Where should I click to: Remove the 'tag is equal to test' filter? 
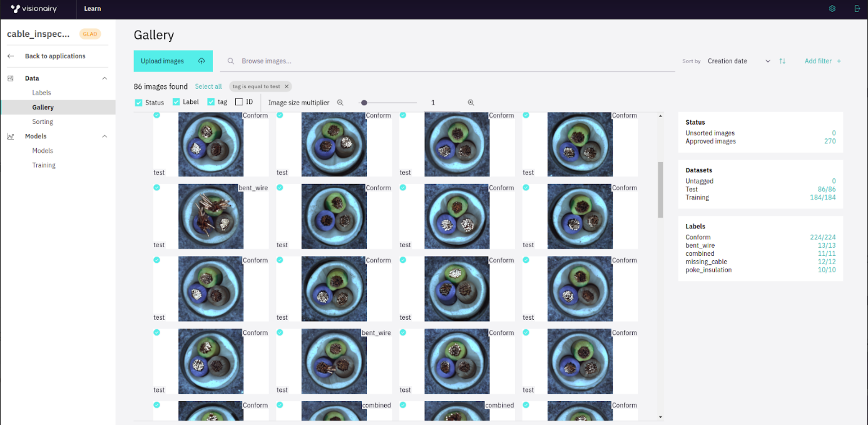[287, 86]
